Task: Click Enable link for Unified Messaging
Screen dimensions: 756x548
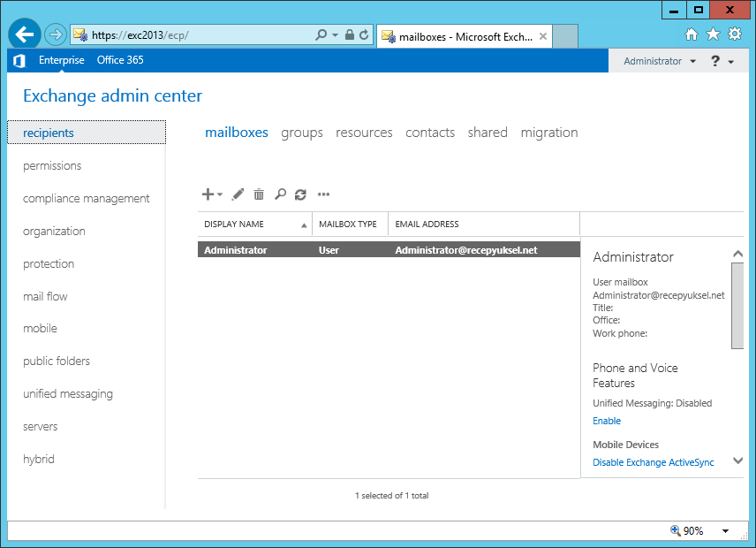Action: point(607,421)
